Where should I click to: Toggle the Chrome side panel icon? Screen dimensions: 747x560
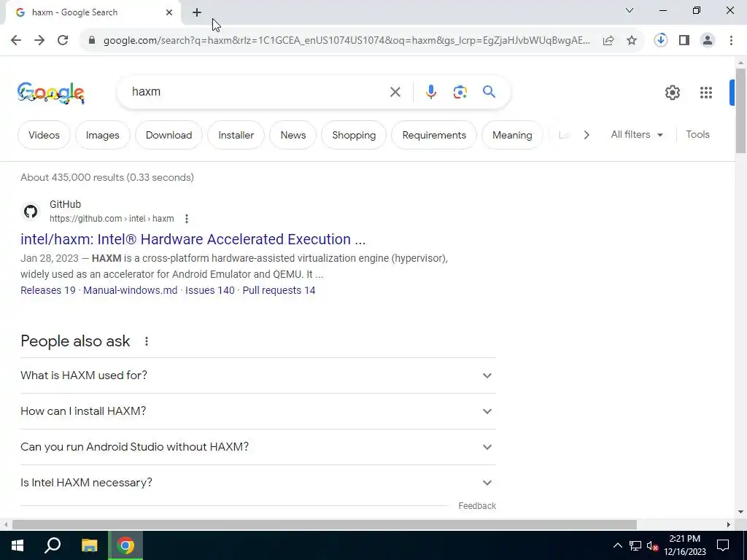(684, 41)
